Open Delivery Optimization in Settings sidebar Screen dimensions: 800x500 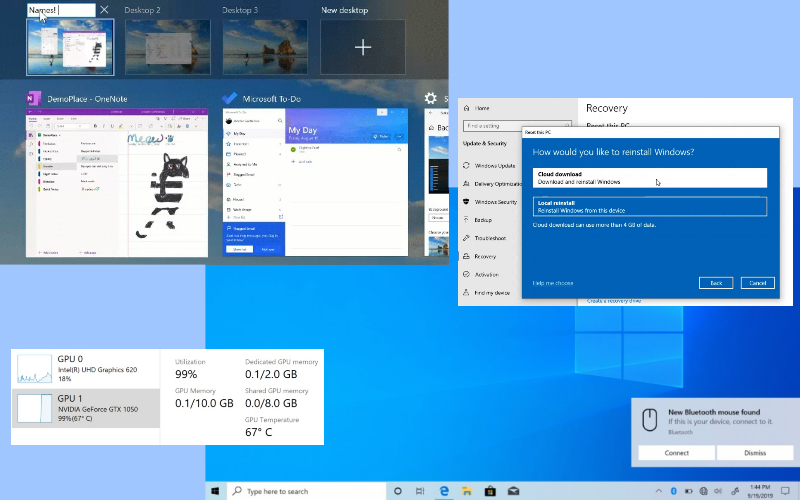point(491,184)
